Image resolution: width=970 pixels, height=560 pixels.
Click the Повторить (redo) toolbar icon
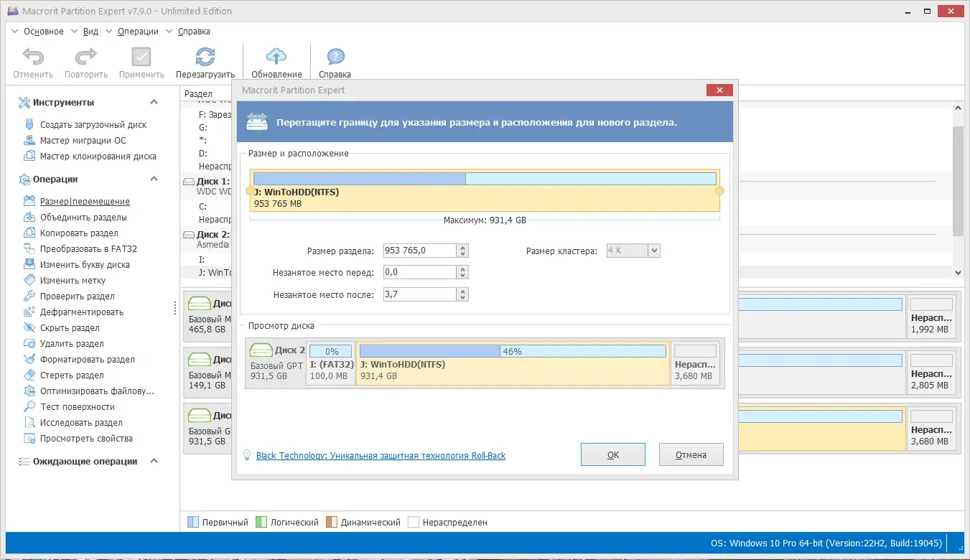[86, 57]
